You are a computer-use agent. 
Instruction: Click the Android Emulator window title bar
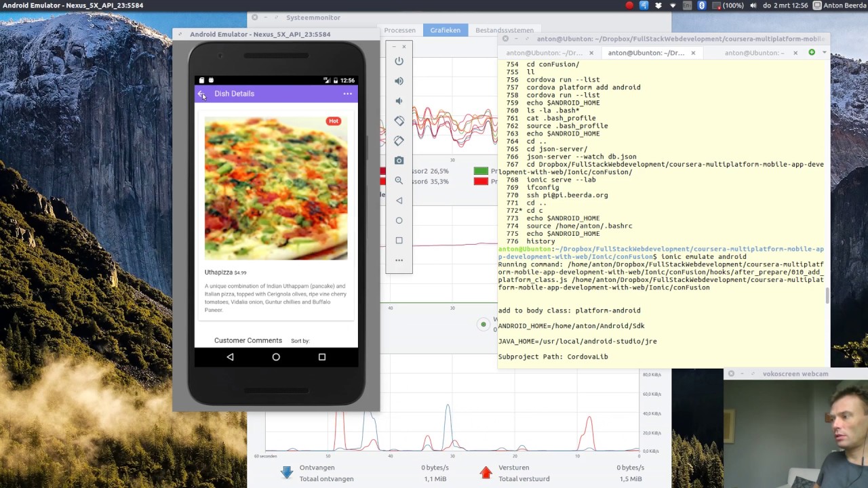[x=276, y=34]
